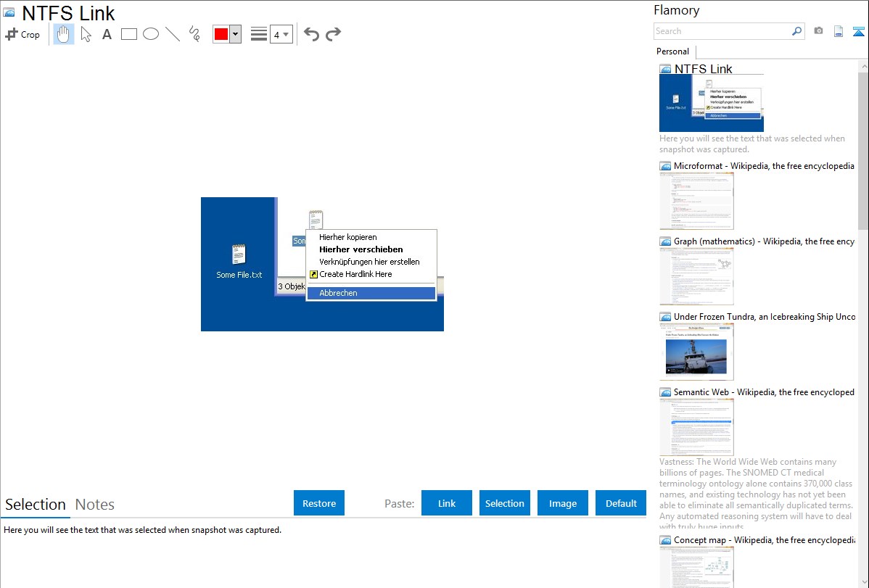Select the rectangle shape tool
This screenshot has width=869, height=588.
128,34
